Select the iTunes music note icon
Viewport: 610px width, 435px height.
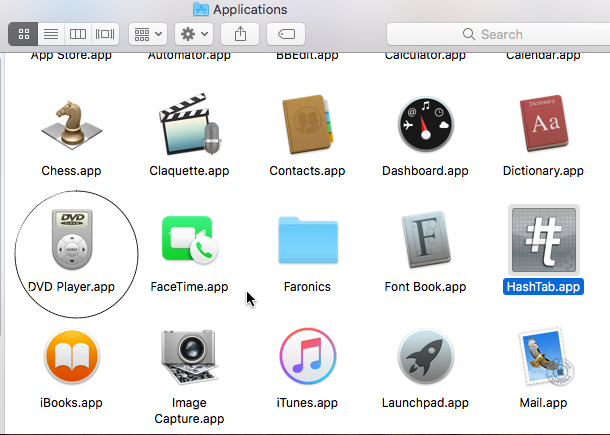308,356
